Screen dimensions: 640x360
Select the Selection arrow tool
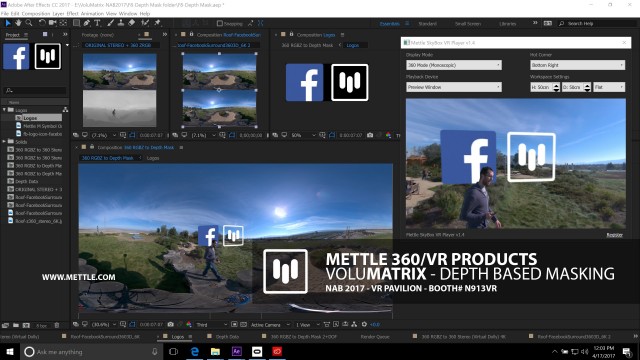click(x=7, y=23)
